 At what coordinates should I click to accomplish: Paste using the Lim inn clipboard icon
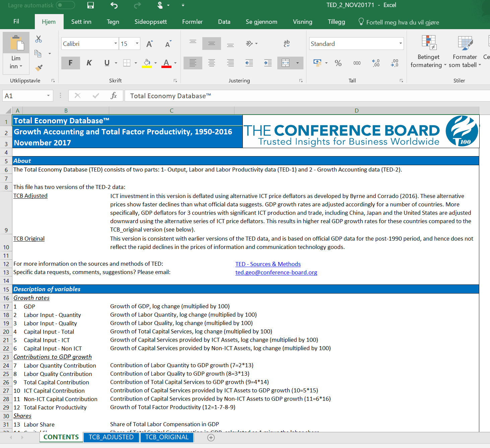(16, 43)
